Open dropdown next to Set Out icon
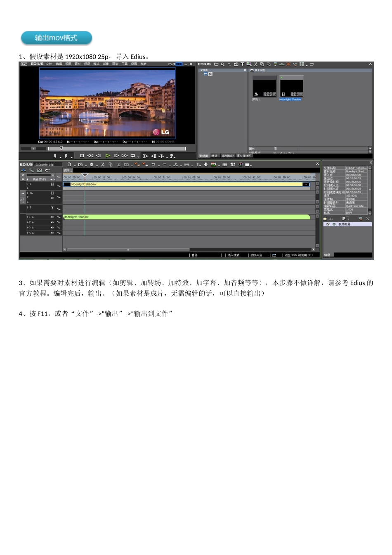Viewport: 392px width, 555px height. (71, 157)
